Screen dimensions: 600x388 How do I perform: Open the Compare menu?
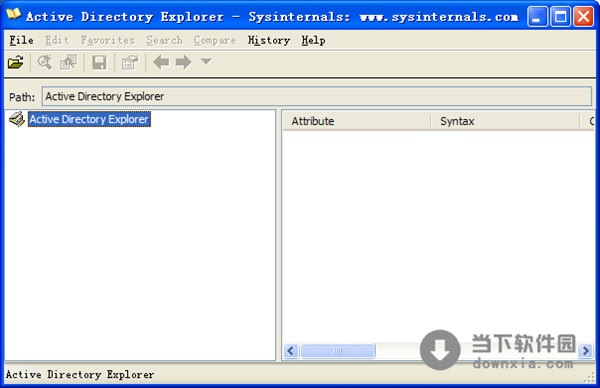tap(215, 40)
